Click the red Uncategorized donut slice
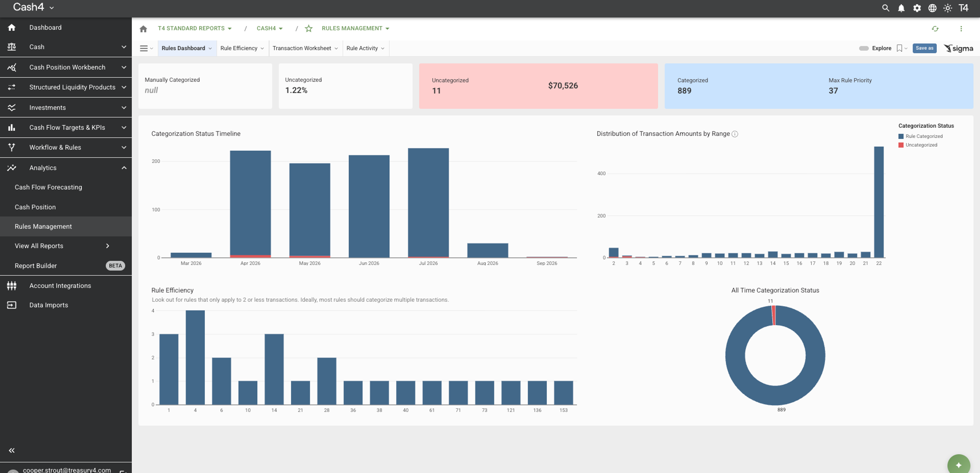Image resolution: width=980 pixels, height=473 pixels. pyautogui.click(x=774, y=316)
